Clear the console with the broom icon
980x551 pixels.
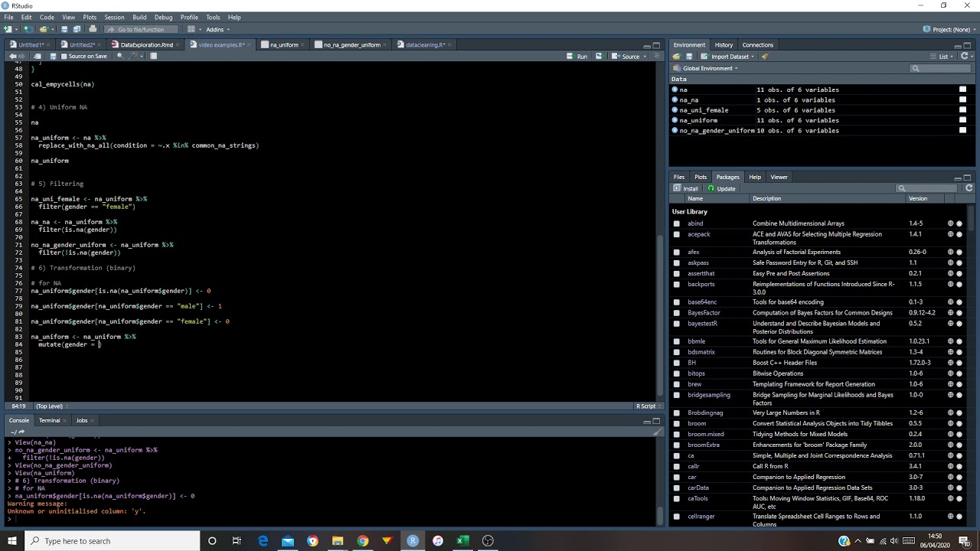pos(655,432)
